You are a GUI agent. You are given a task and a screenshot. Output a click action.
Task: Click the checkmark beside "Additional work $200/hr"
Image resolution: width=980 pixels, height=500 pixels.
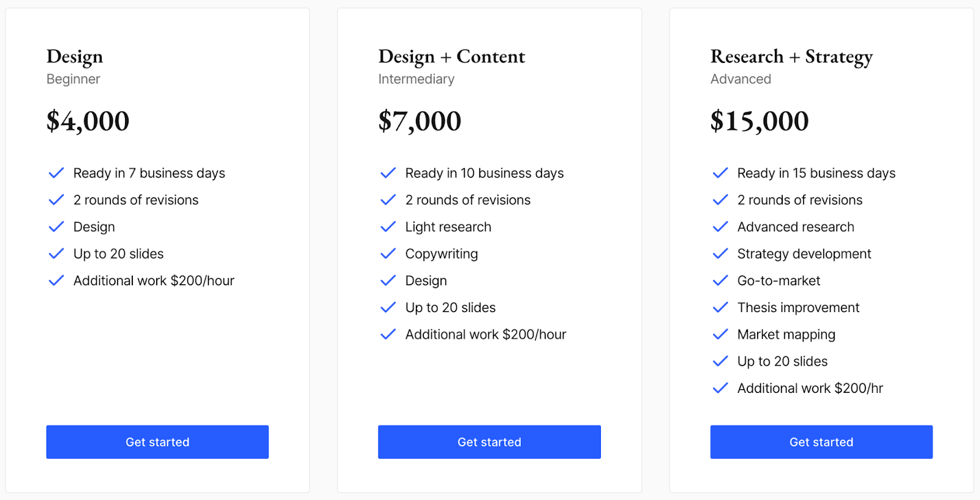click(x=720, y=388)
